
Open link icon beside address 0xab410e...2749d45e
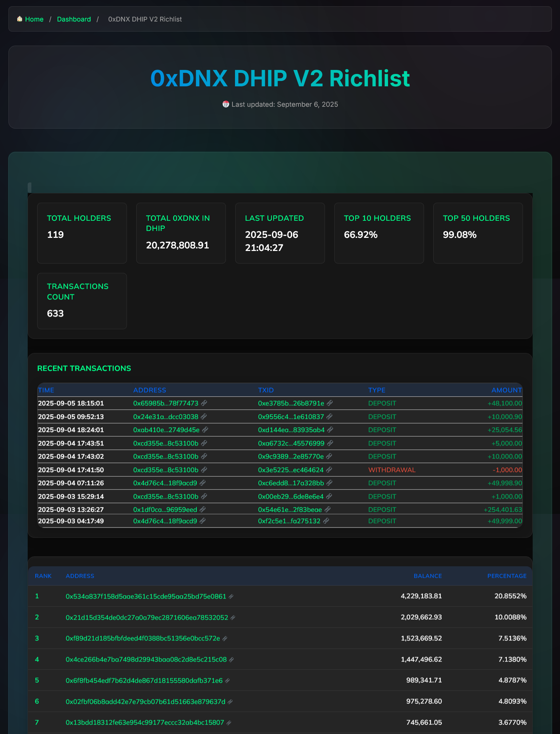click(205, 430)
